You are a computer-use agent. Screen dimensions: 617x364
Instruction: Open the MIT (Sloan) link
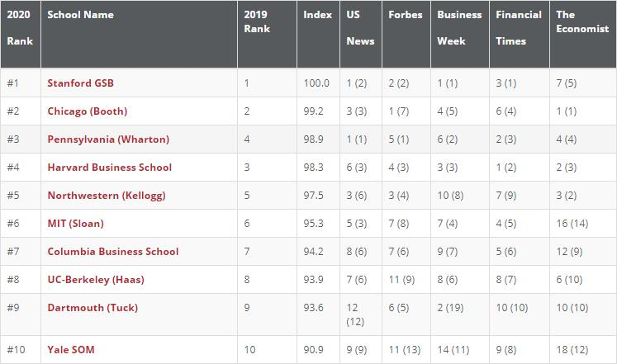(x=75, y=224)
